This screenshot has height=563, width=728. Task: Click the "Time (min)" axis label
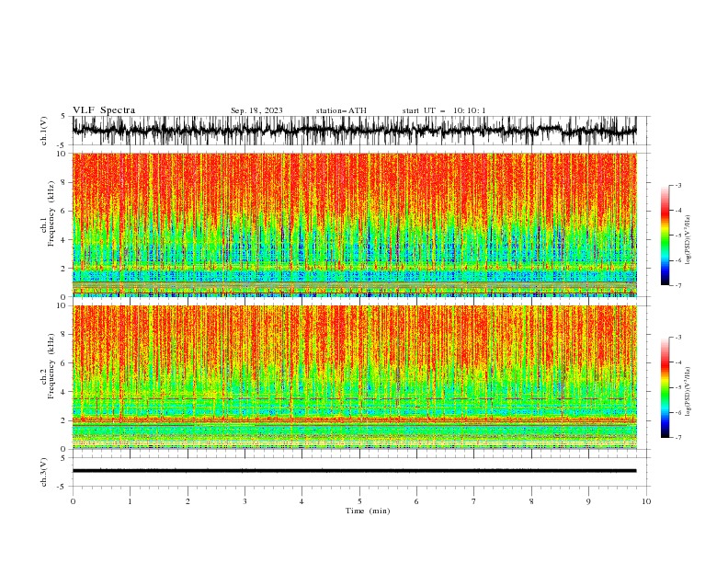click(368, 511)
